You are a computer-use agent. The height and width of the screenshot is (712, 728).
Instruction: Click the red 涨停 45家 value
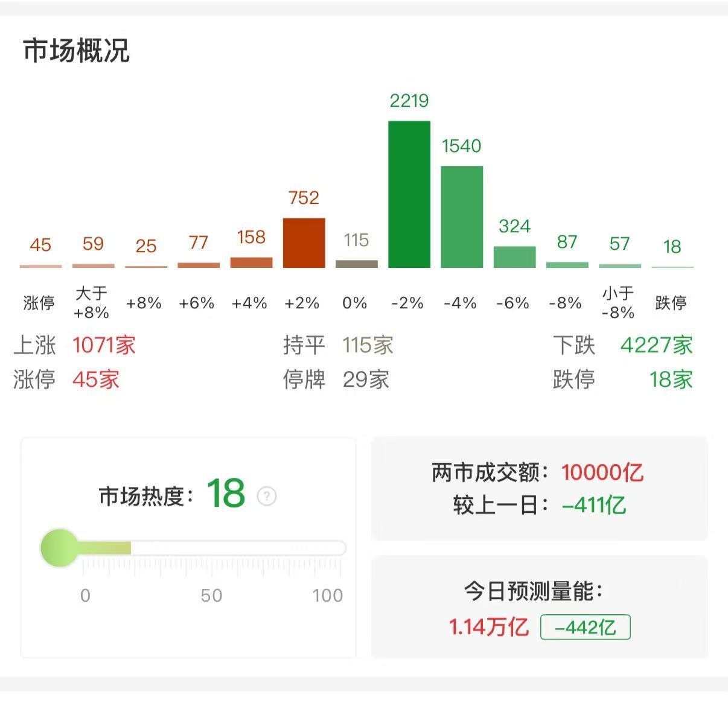(x=96, y=380)
